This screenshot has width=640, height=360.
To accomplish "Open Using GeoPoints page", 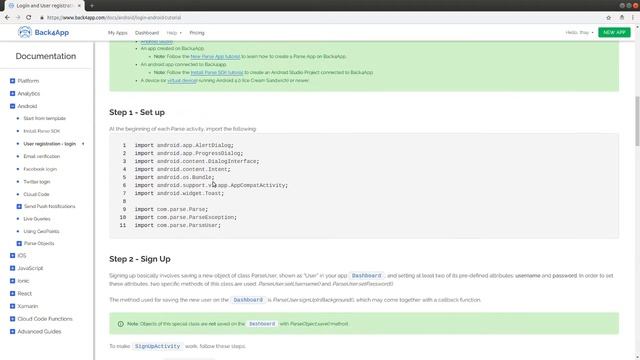I will click(x=41, y=231).
